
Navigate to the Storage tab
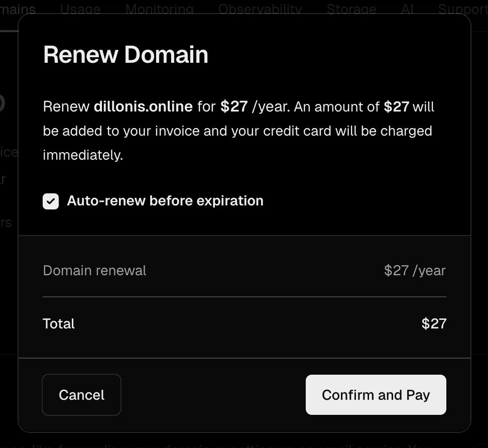tap(351, 9)
